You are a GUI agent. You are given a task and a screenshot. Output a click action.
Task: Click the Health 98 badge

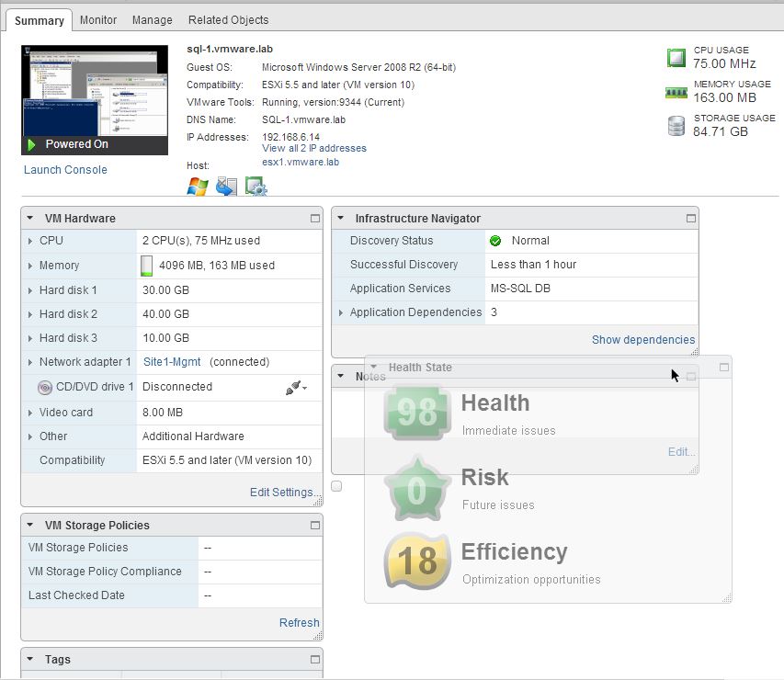[418, 413]
